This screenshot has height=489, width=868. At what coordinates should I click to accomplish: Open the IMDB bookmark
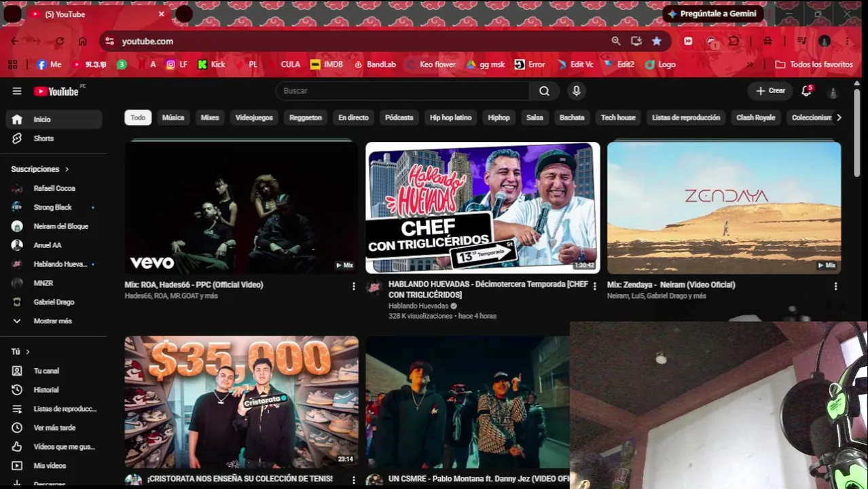(x=326, y=65)
